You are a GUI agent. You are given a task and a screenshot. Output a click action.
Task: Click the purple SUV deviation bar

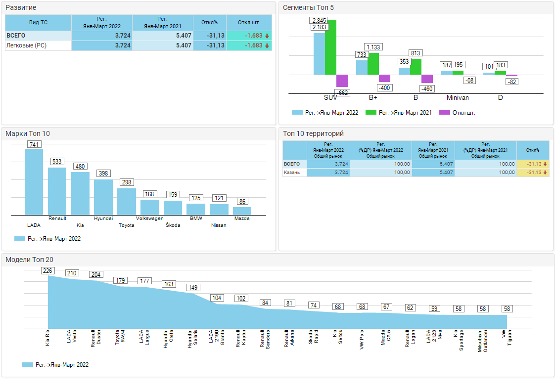click(342, 81)
